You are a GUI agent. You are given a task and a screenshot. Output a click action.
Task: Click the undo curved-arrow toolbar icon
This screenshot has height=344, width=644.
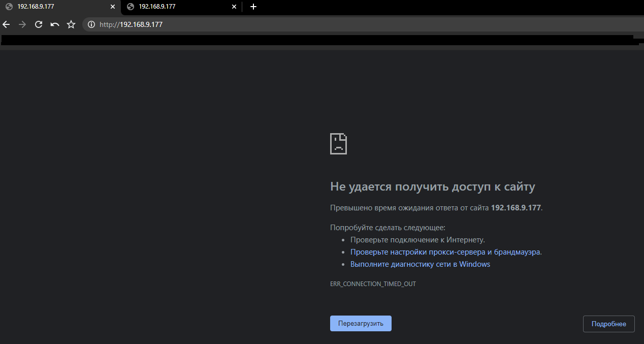(x=55, y=24)
